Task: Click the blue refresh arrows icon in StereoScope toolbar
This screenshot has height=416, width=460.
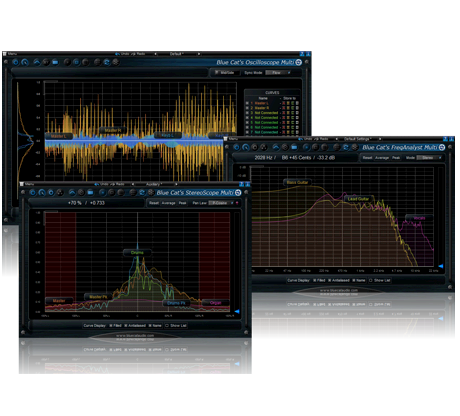Action: 142,192
